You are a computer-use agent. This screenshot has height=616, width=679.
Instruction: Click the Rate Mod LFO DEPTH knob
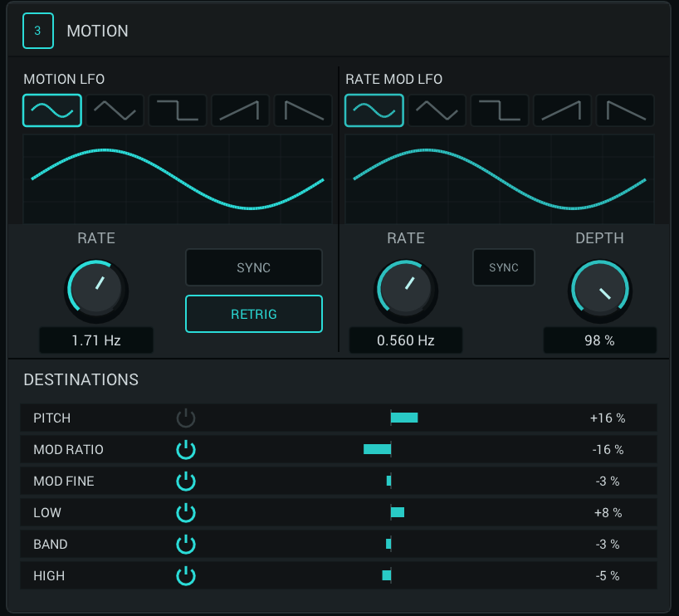pos(600,291)
